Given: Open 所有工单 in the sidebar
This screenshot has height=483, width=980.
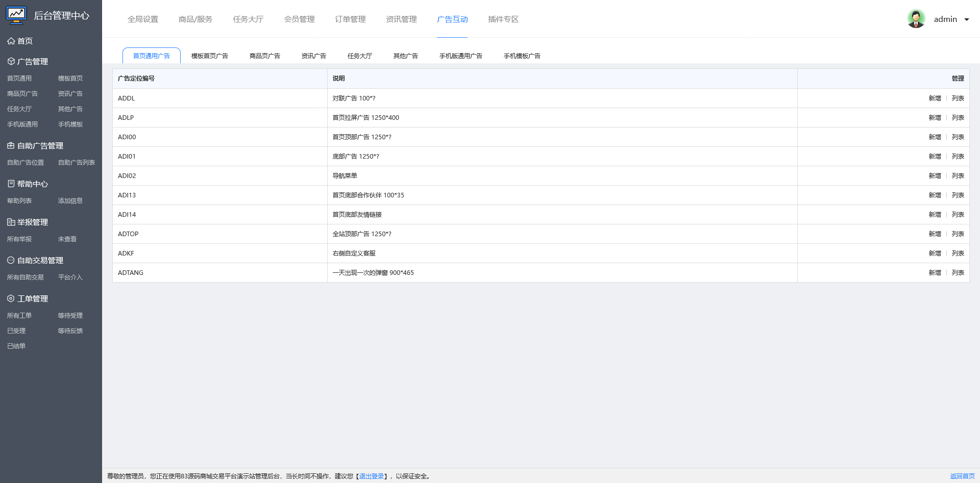Looking at the screenshot, I should 19,316.
